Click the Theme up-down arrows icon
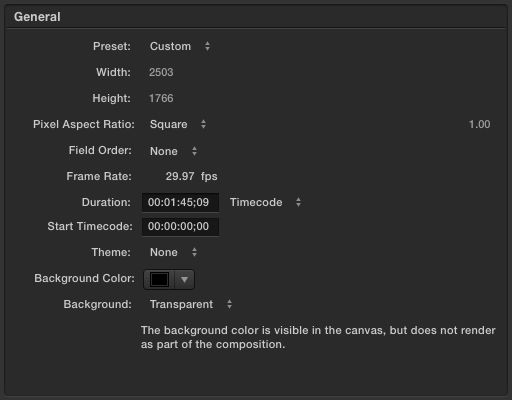Viewport: 512px width, 400px height. coord(194,252)
